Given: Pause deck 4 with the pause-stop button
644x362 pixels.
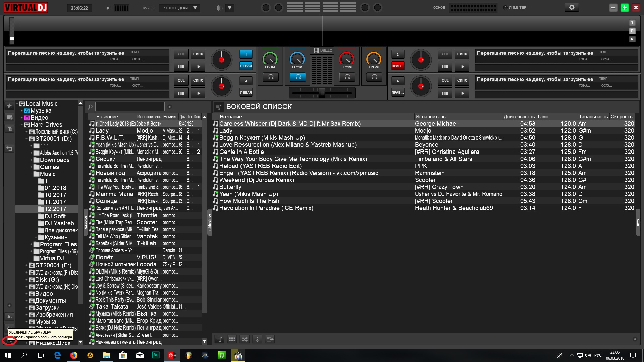Looking at the screenshot, I should pos(445,93).
